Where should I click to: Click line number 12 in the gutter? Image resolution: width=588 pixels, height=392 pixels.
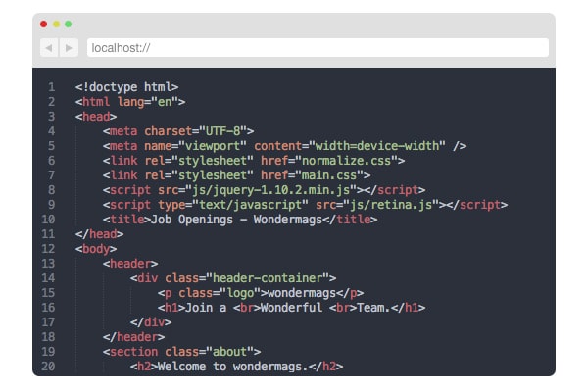(48, 249)
